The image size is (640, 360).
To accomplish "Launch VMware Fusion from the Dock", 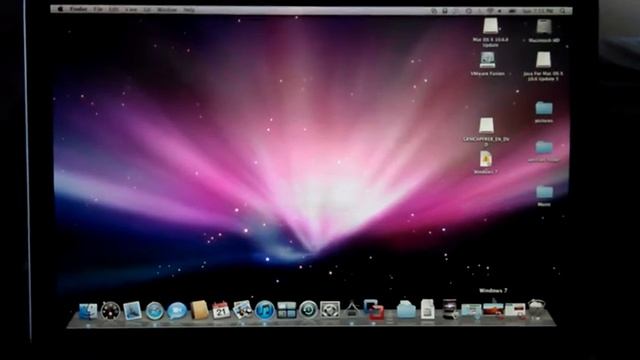I will 374,310.
